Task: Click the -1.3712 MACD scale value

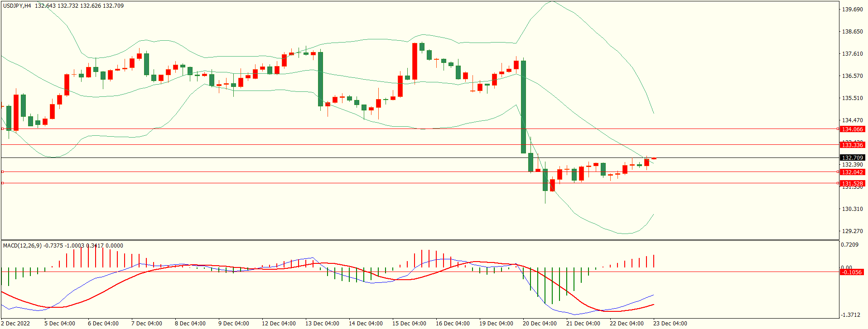Action: click(x=850, y=315)
